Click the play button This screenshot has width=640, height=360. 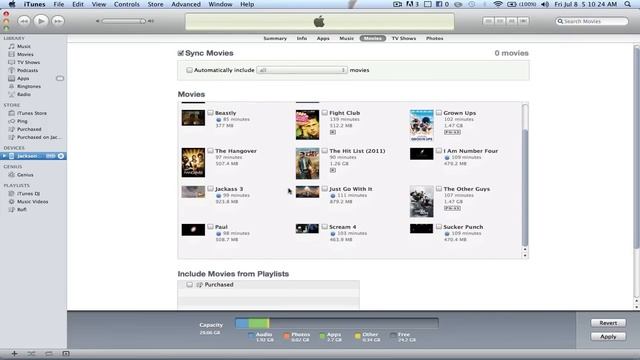(41, 21)
